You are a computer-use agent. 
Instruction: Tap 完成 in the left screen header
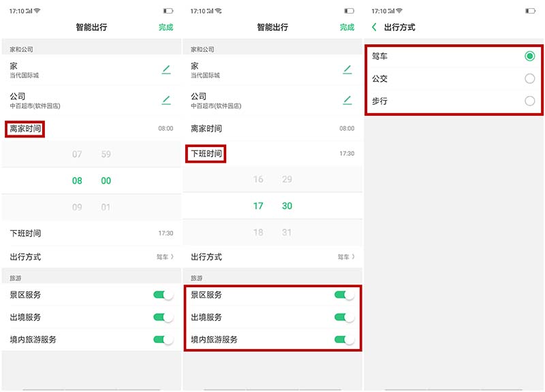click(x=166, y=27)
